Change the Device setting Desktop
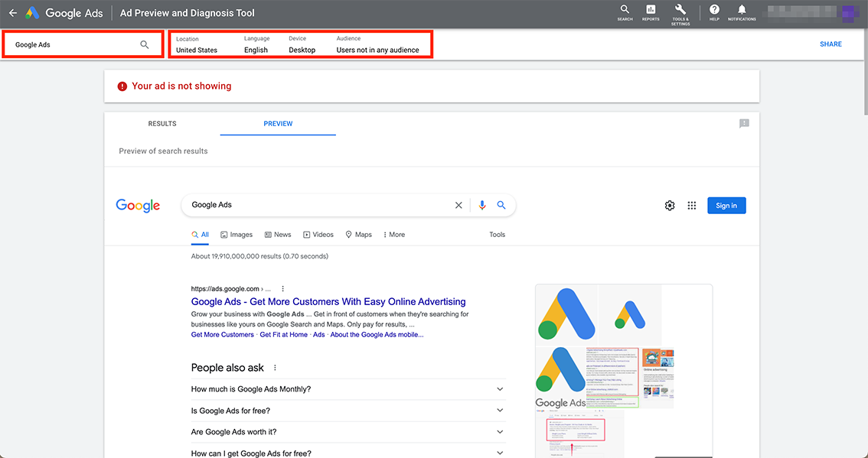This screenshot has height=458, width=868. pos(302,45)
